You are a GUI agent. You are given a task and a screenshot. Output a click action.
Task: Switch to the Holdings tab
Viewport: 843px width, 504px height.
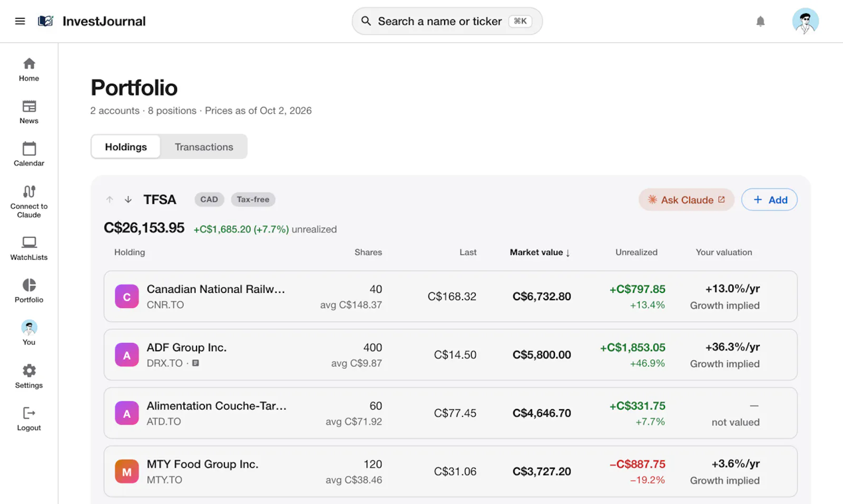pyautogui.click(x=126, y=147)
